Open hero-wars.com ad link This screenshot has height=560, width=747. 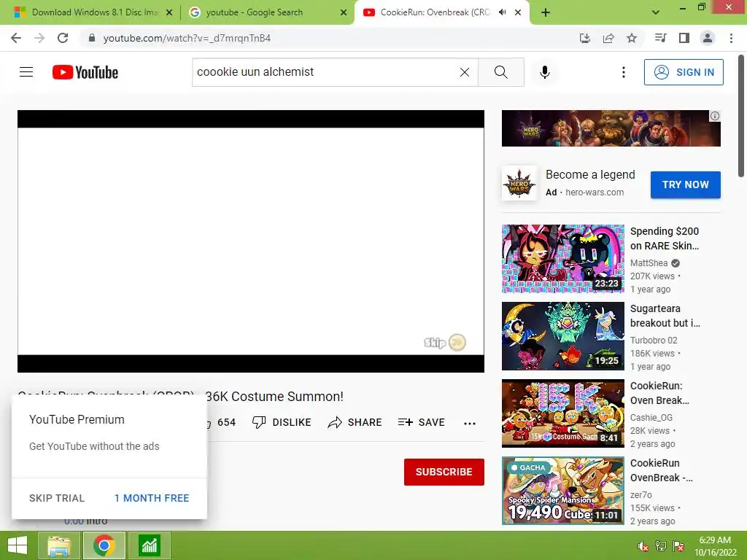coord(594,192)
